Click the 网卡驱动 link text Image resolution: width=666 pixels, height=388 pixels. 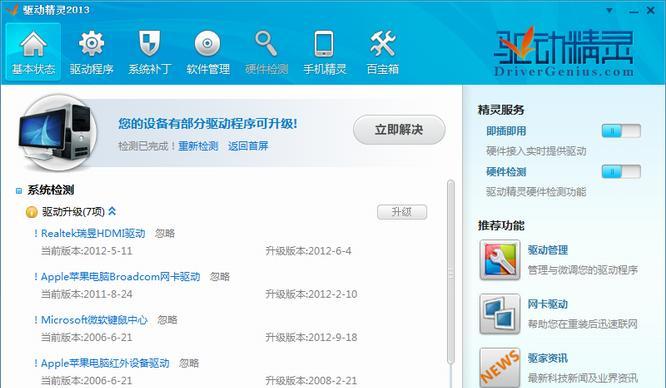[x=547, y=304]
